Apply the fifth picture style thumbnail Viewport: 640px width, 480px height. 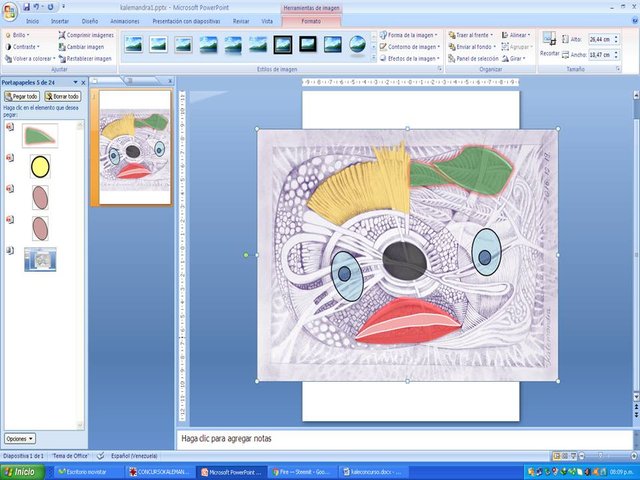[233, 44]
